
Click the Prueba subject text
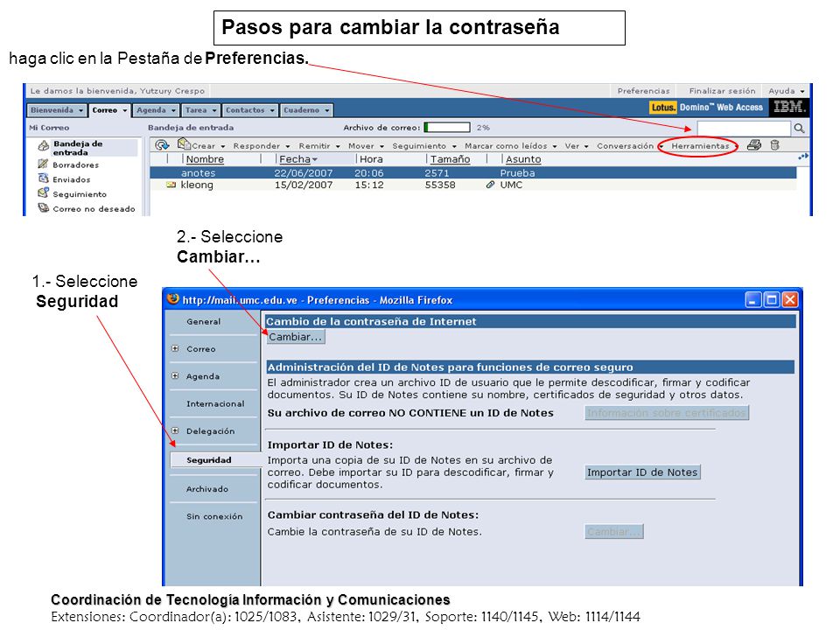517,173
